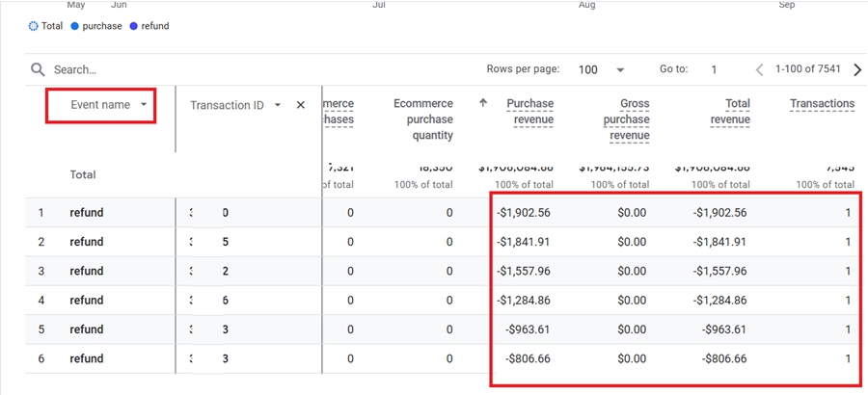Select the refund event in row 6
Screen dimensions: 868x395
click(x=87, y=358)
